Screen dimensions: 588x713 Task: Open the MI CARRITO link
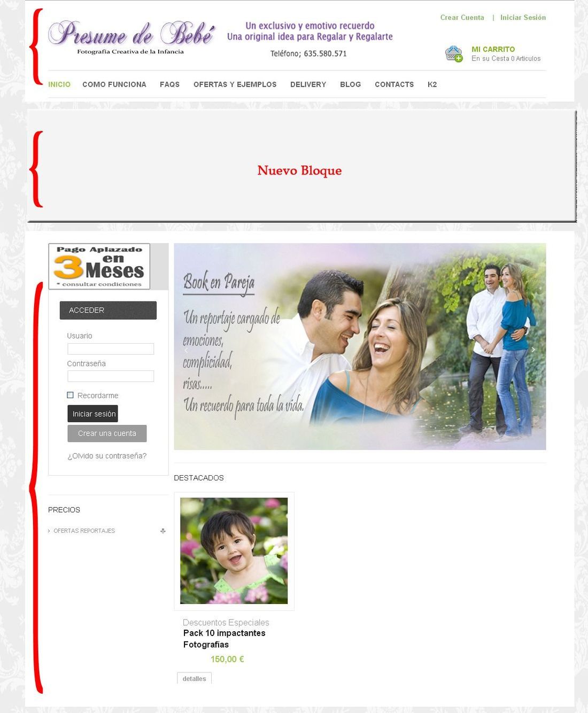tap(493, 49)
